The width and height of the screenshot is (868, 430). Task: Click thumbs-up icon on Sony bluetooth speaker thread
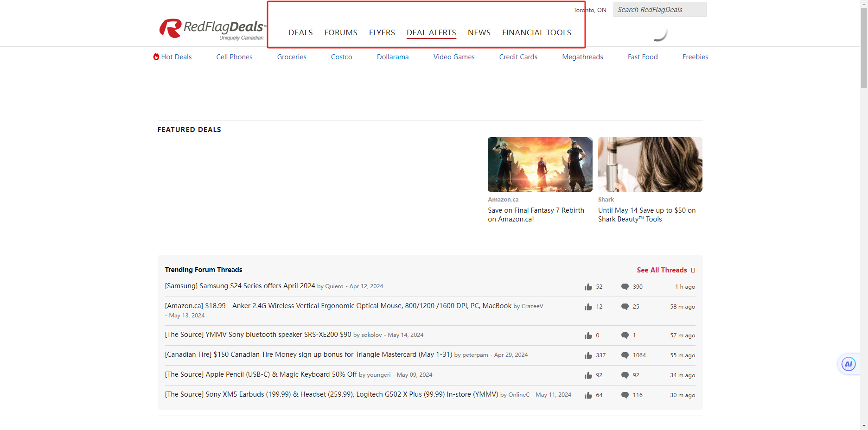click(x=588, y=335)
